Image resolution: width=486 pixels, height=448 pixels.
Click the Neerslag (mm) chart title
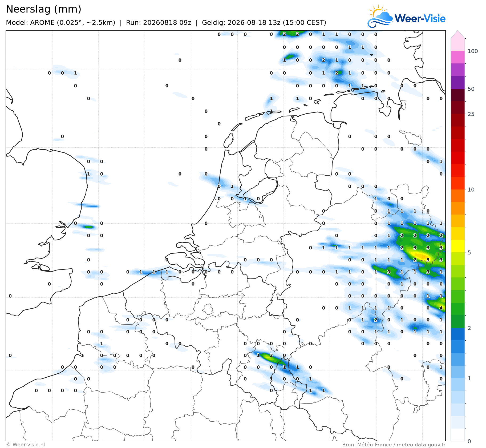tap(43, 9)
